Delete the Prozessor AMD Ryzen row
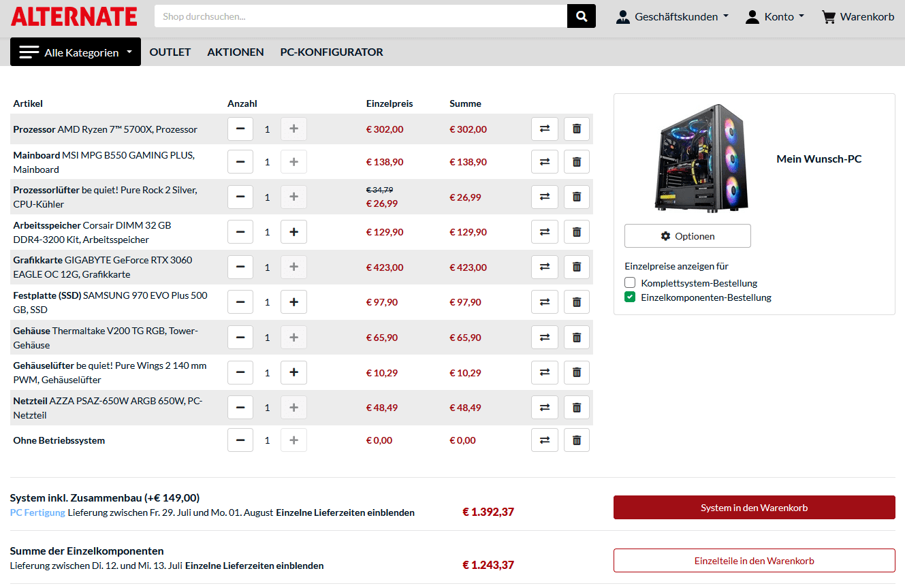 [577, 129]
